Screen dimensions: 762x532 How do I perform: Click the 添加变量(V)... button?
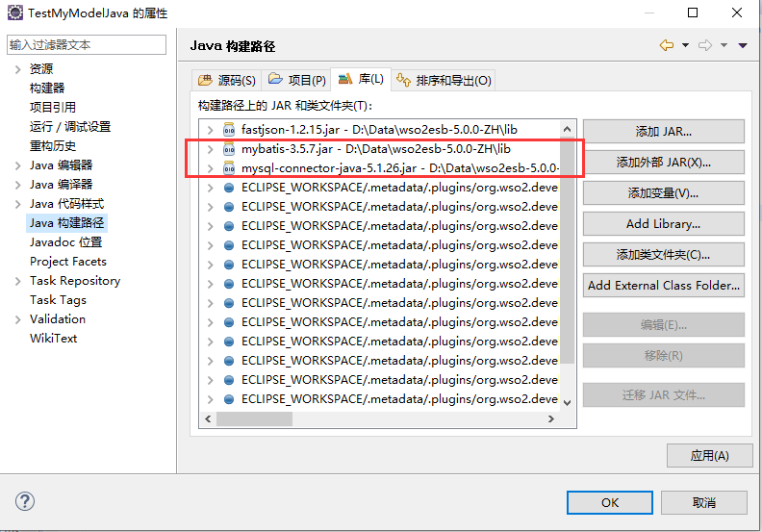(x=663, y=192)
